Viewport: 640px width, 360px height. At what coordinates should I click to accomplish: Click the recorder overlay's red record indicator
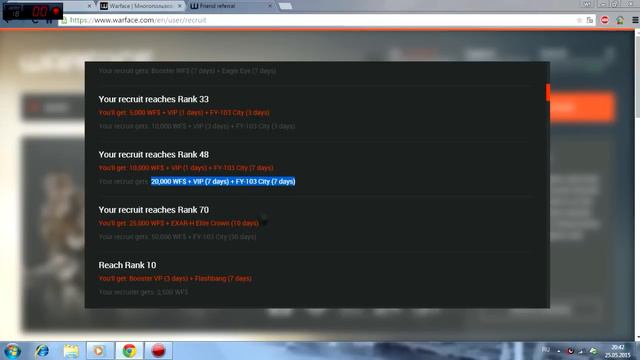(x=56, y=11)
